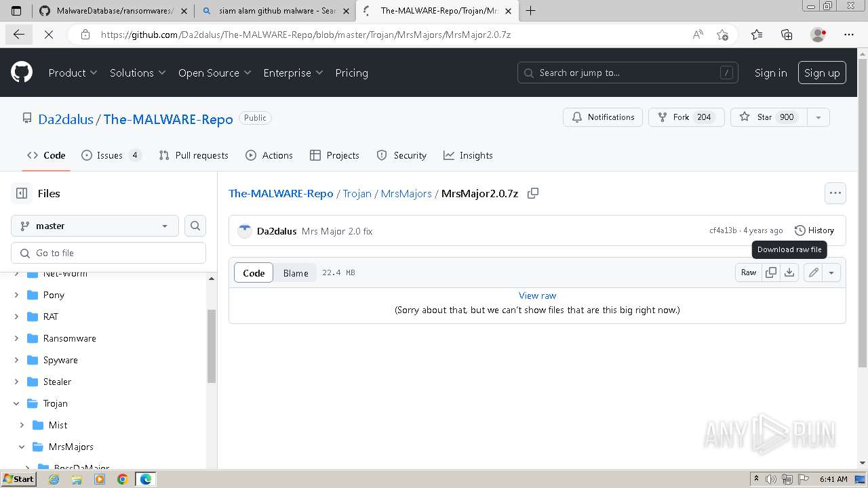868x488 pixels.
Task: Open the Favorites toolbar icon
Action: (x=757, y=35)
